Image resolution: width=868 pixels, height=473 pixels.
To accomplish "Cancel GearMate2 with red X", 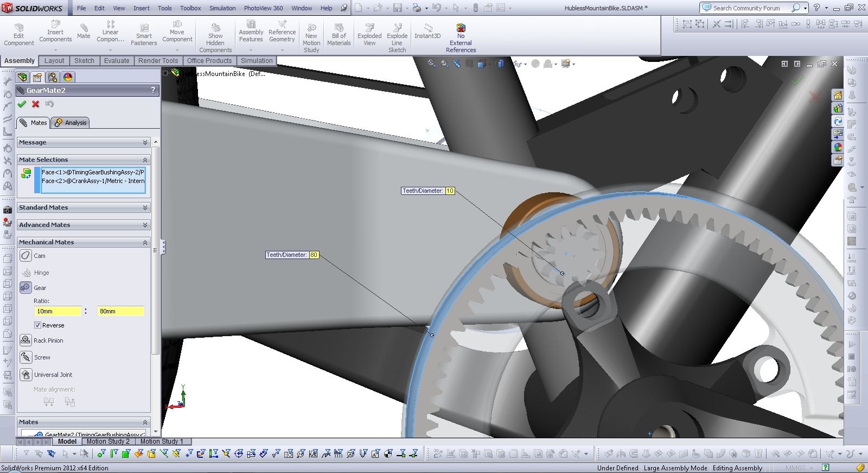I will [x=36, y=104].
